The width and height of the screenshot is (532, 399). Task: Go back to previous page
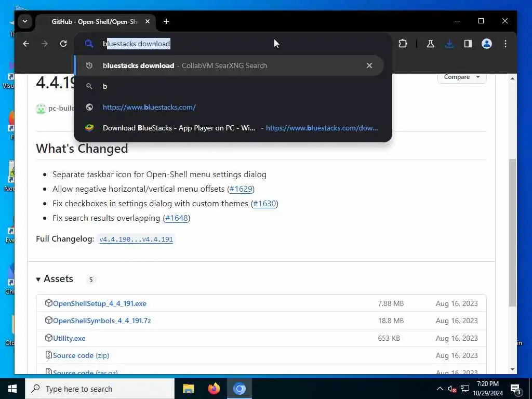(x=26, y=44)
